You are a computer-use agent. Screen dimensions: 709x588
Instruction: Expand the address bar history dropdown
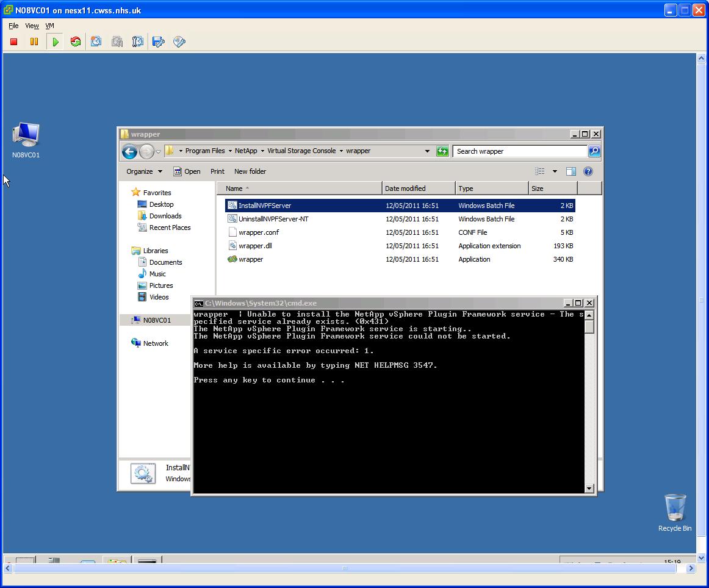point(427,151)
